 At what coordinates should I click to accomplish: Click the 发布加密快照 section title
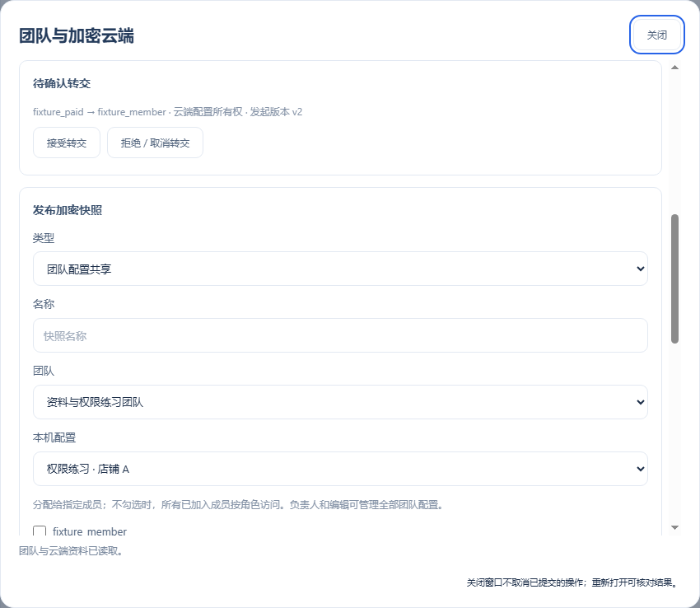pyautogui.click(x=68, y=210)
